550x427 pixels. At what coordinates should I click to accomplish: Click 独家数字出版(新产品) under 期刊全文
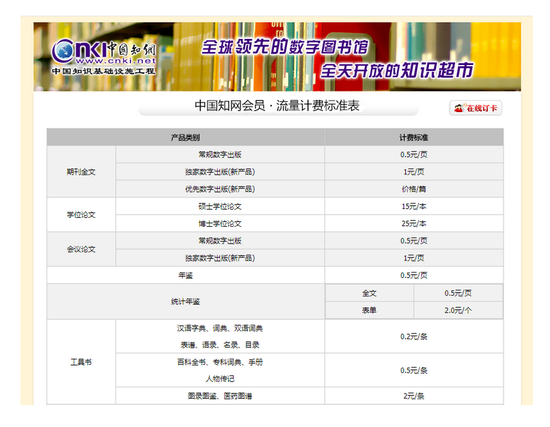[220, 172]
